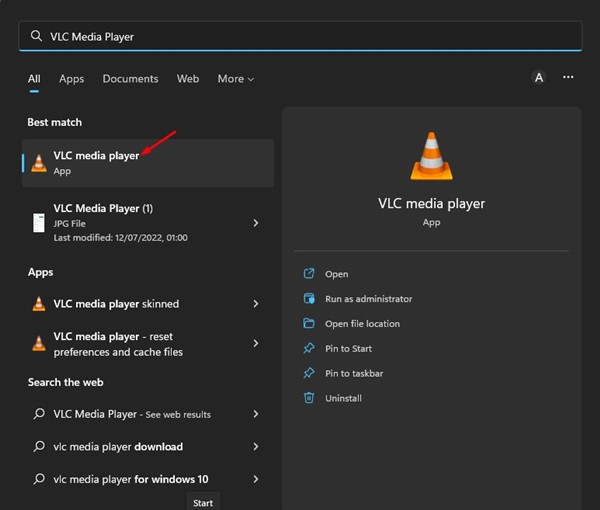
Task: Click the Open file location folder icon
Action: (x=309, y=323)
